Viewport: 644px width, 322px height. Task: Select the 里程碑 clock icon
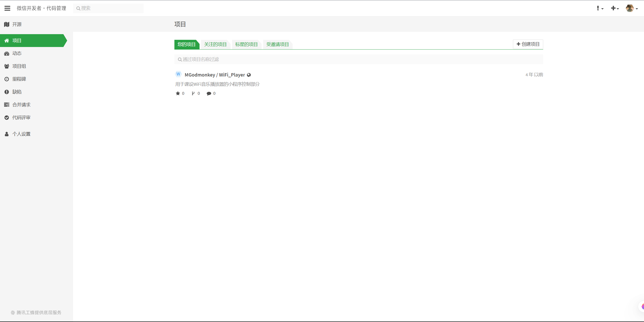tap(7, 79)
